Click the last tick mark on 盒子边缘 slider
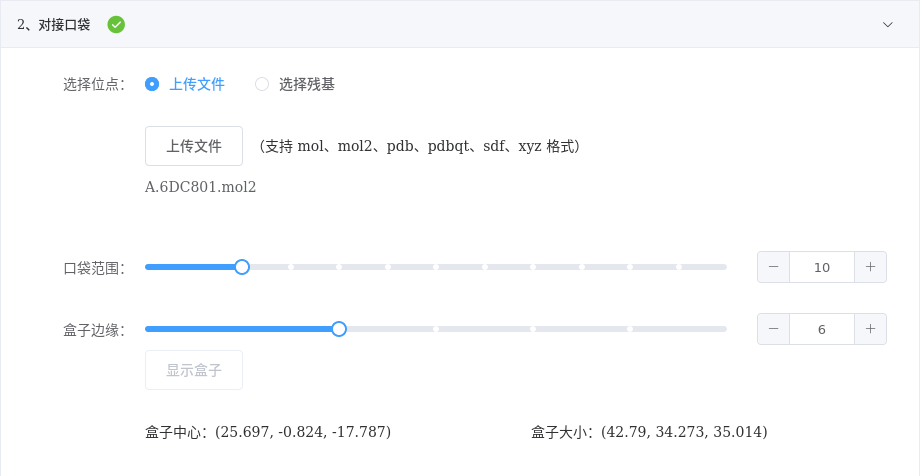Image resolution: width=920 pixels, height=476 pixels. 630,329
